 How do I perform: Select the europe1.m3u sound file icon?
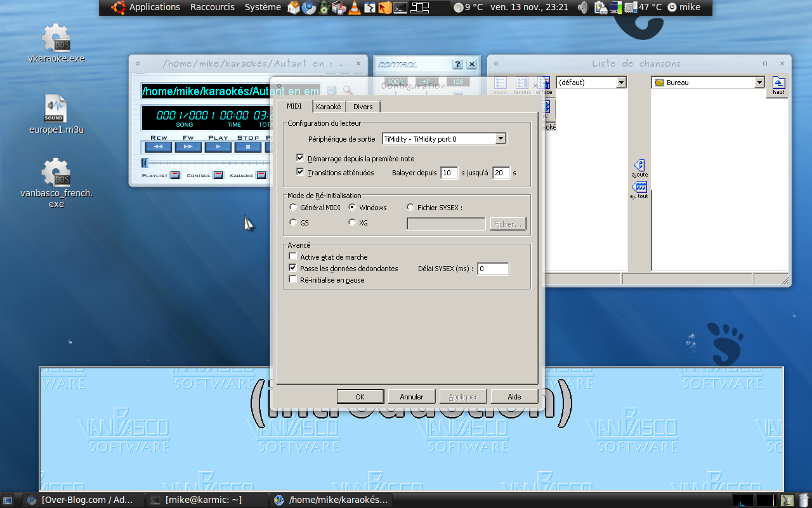click(x=56, y=114)
